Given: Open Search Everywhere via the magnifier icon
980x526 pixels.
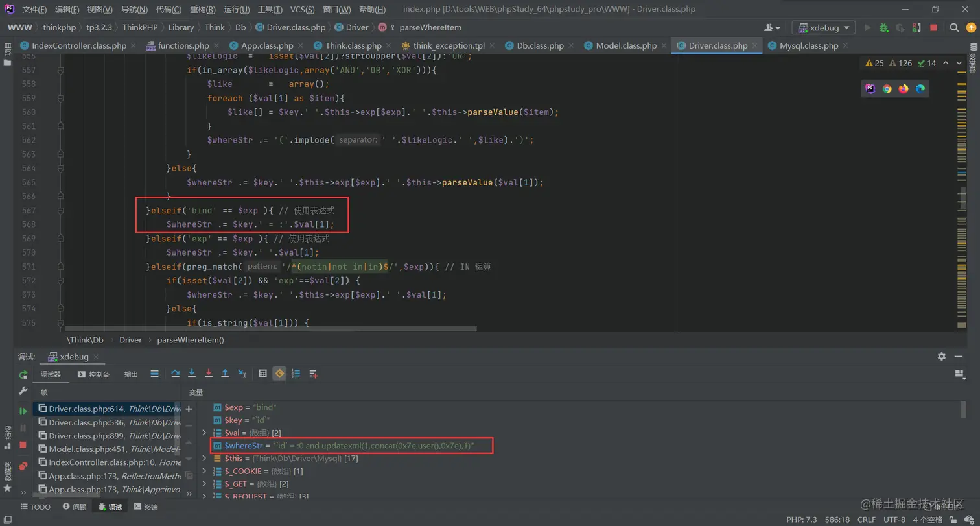Looking at the screenshot, I should tap(954, 28).
